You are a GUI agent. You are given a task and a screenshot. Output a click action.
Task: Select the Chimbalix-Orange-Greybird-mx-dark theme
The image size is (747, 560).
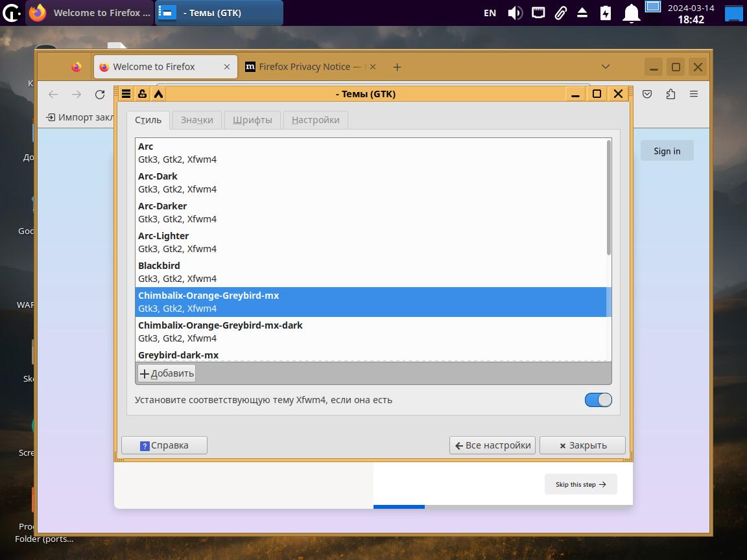tap(371, 331)
